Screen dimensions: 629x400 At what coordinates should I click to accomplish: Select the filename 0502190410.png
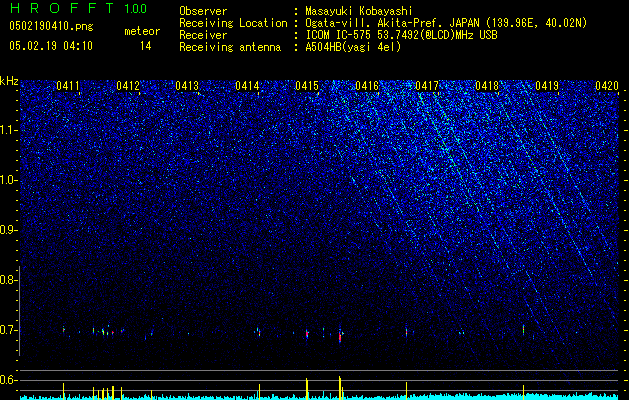pyautogui.click(x=51, y=27)
